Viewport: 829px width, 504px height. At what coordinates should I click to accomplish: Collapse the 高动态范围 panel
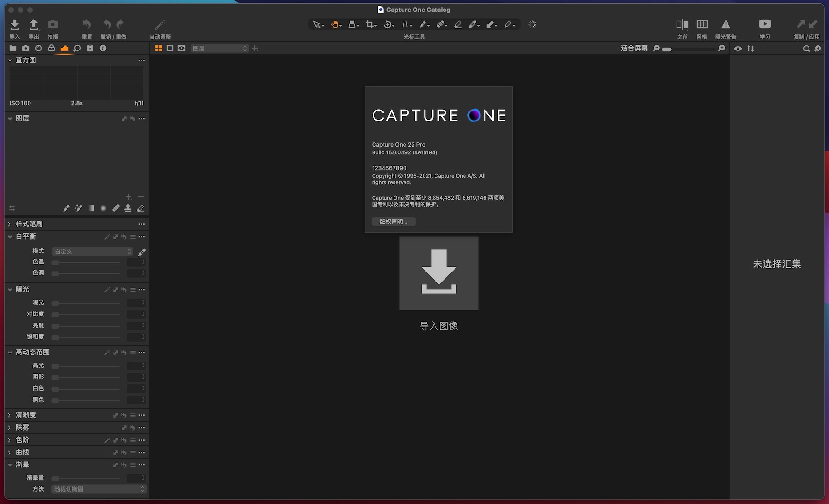(x=10, y=352)
